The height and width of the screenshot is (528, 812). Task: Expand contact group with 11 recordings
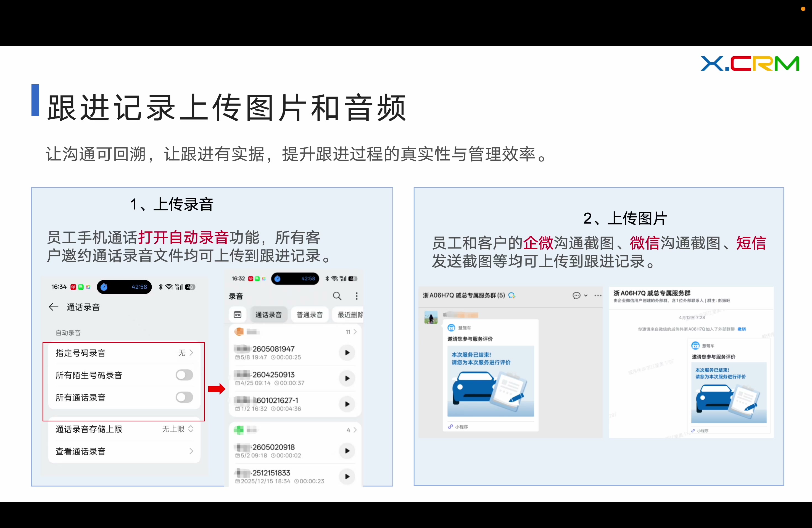(351, 332)
